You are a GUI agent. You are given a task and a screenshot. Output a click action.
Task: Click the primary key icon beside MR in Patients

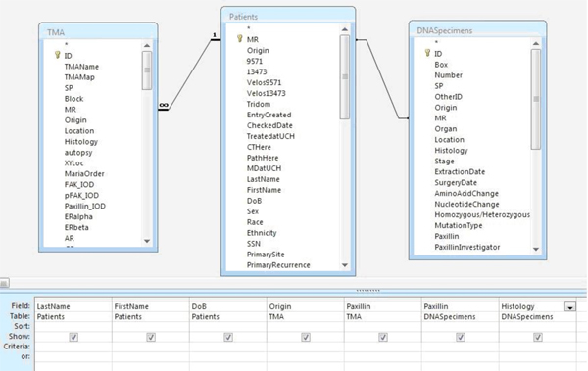(x=240, y=38)
